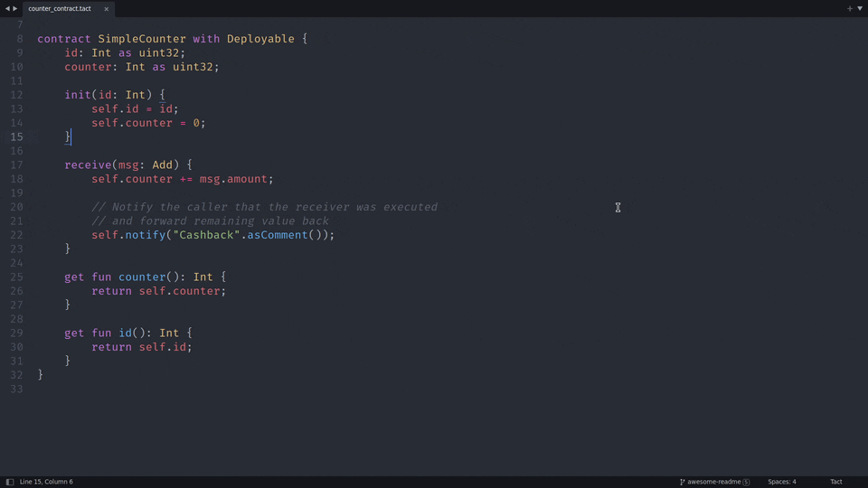Toggle the sidebar from status bar icon
The width and height of the screenshot is (868, 488).
(x=9, y=482)
